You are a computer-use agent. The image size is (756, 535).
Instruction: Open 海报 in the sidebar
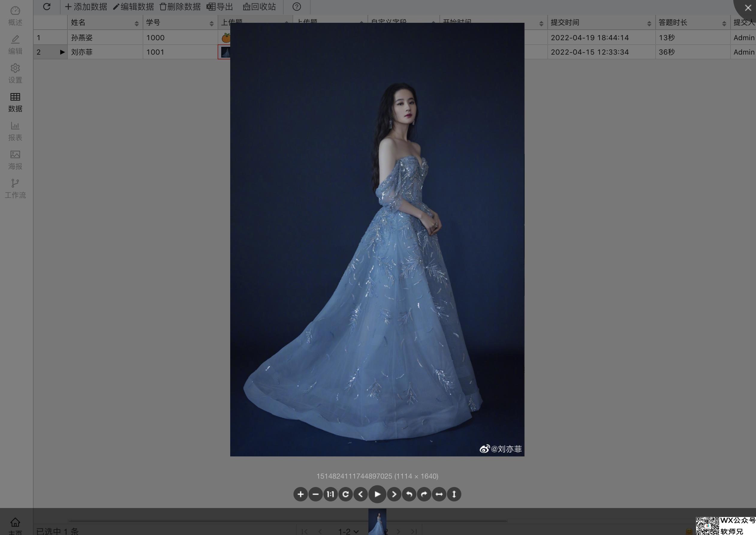pos(15,160)
